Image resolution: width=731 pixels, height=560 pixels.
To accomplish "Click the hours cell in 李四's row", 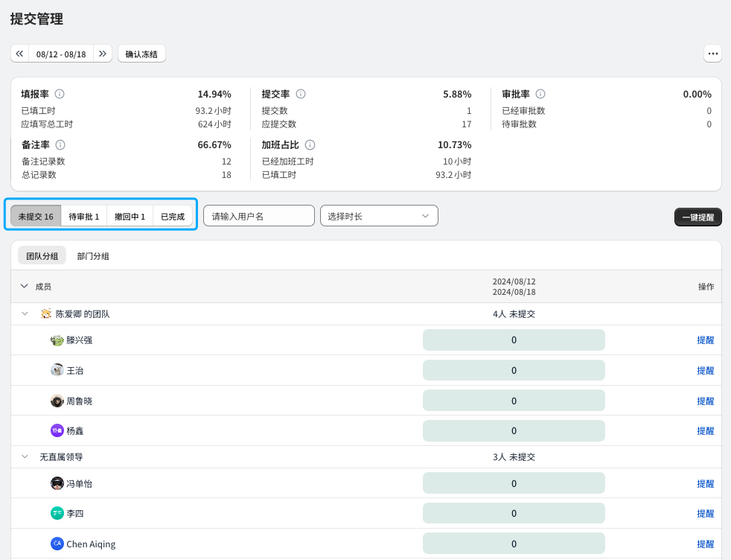I will (x=514, y=513).
